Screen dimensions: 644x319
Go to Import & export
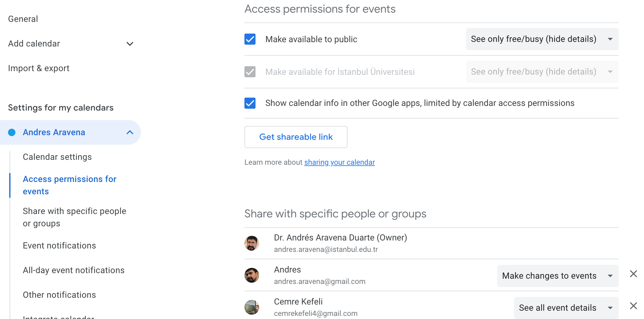[39, 68]
